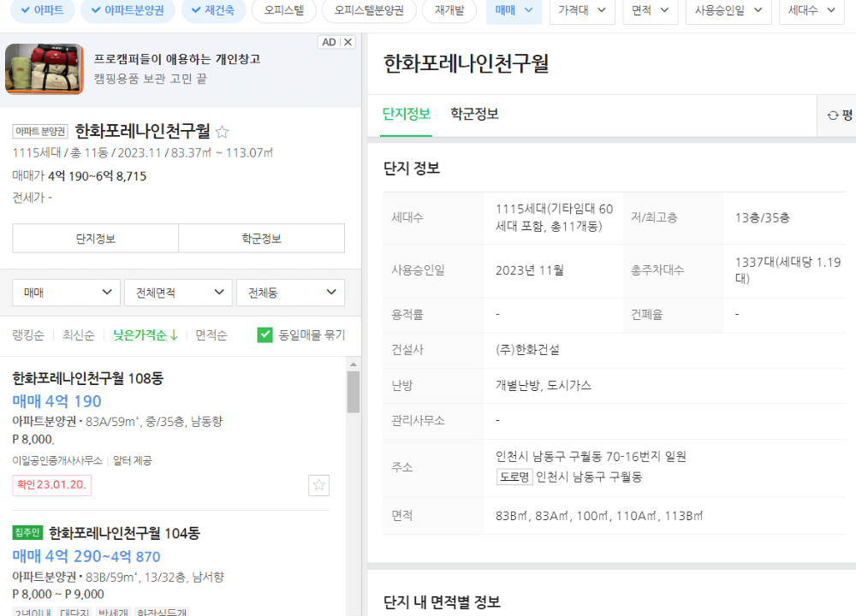Switch to the 학군정보 tab in the right panel

474,114
